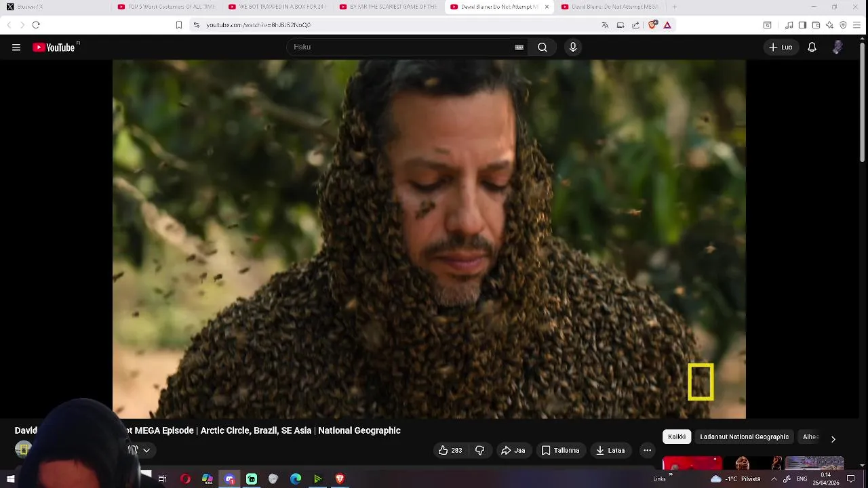This screenshot has height=488, width=868.
Task: Open Microsoft Edge from taskbar
Action: point(296,479)
